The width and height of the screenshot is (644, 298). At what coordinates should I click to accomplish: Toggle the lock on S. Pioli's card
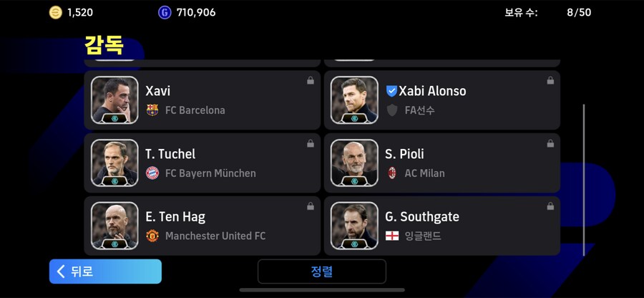coord(550,143)
